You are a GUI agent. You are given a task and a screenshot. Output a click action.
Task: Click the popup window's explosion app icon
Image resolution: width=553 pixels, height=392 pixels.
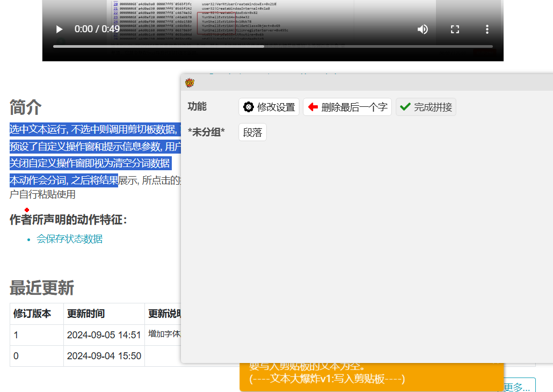[190, 83]
